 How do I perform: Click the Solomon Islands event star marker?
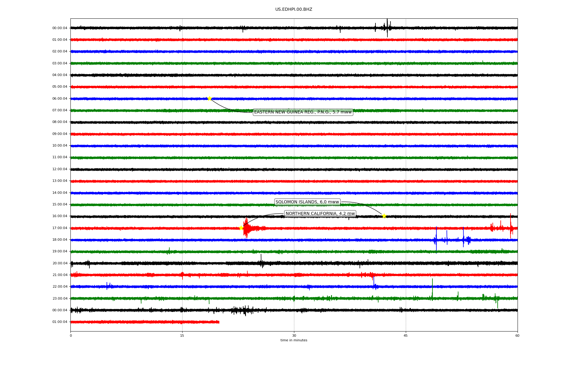tap(384, 216)
